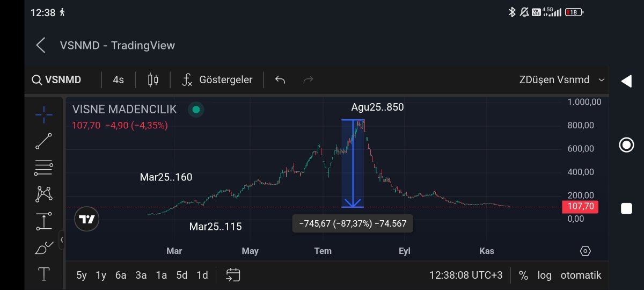Select the blue price range arrow

353,163
